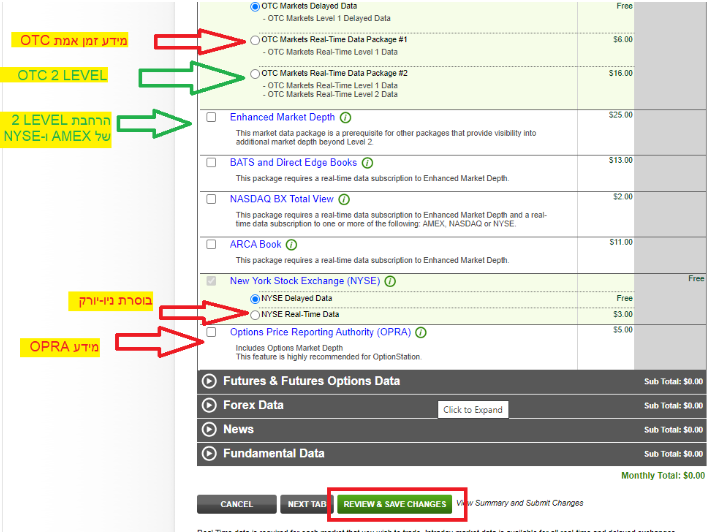
Task: Enable Enhanced Market Depth checkbox
Action: pos(211,117)
